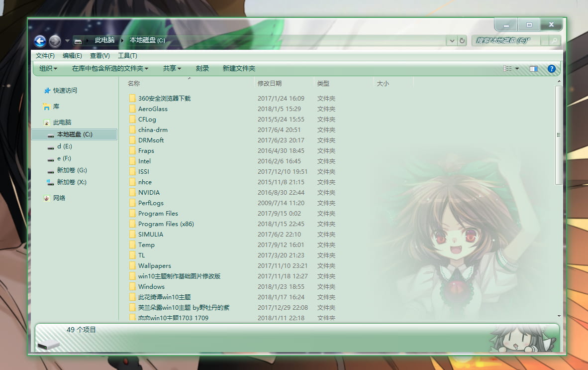Click the 刻录 toolbar button
Screen dimensions: 588x370
coord(202,69)
